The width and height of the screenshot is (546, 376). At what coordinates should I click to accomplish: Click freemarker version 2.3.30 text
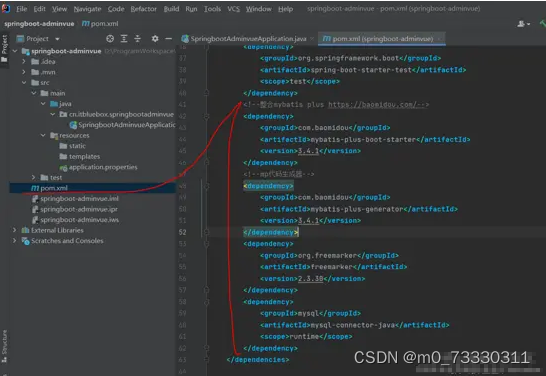click(x=311, y=279)
